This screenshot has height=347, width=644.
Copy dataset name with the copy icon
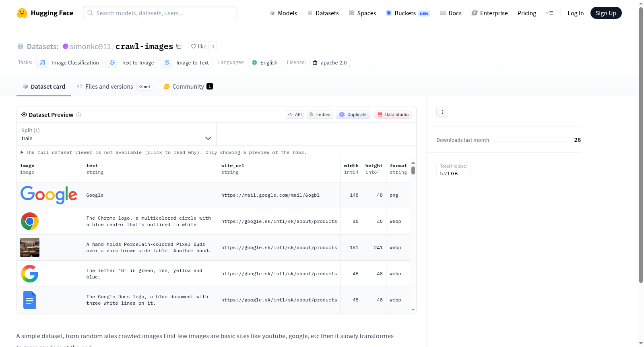[179, 46]
